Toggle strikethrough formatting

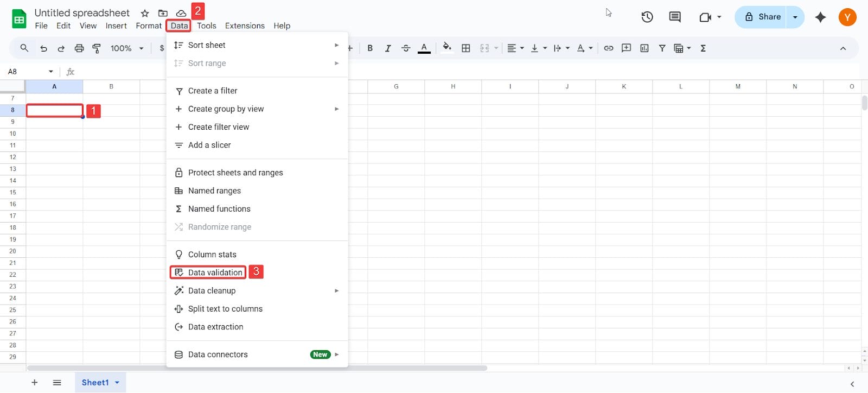click(406, 48)
